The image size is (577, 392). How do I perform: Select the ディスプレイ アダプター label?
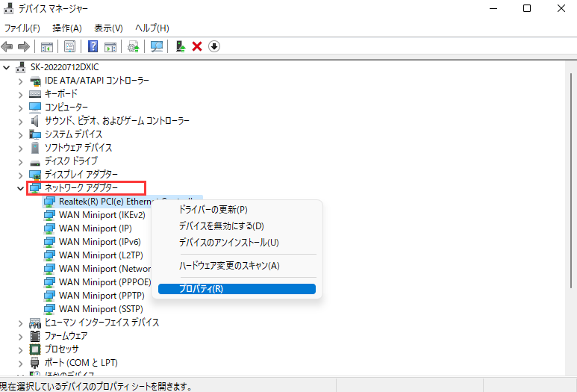coord(81,175)
